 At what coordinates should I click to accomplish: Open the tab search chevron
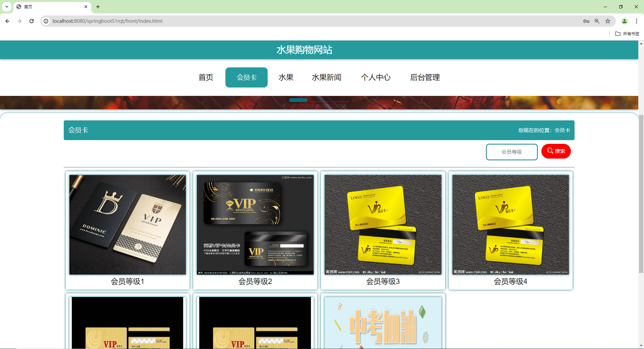(x=6, y=7)
